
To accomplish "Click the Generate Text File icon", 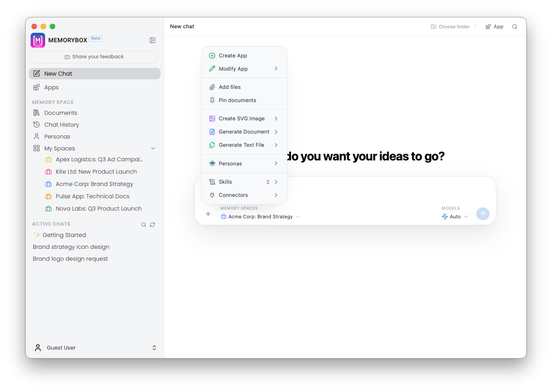I will 212,145.
